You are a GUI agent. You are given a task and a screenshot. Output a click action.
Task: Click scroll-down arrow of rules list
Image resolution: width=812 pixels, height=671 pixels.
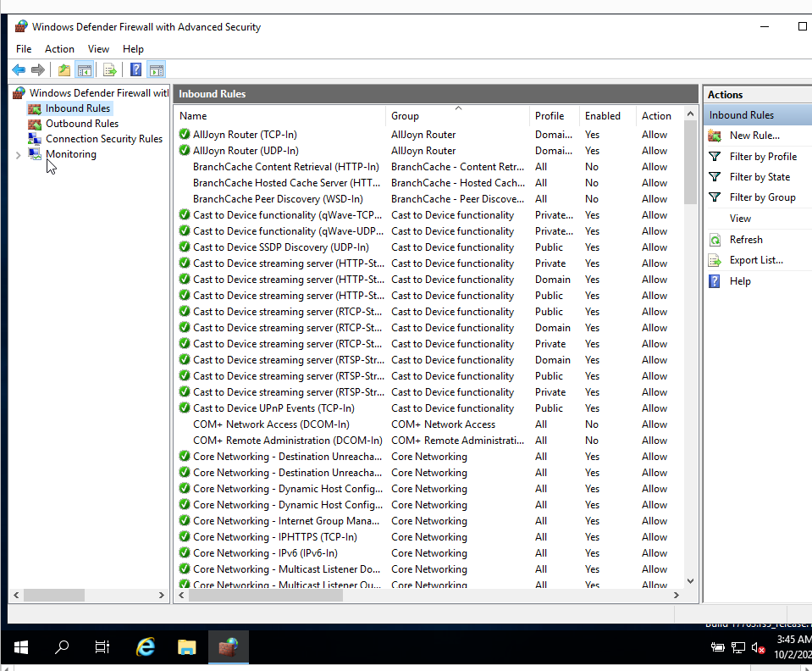pos(690,581)
